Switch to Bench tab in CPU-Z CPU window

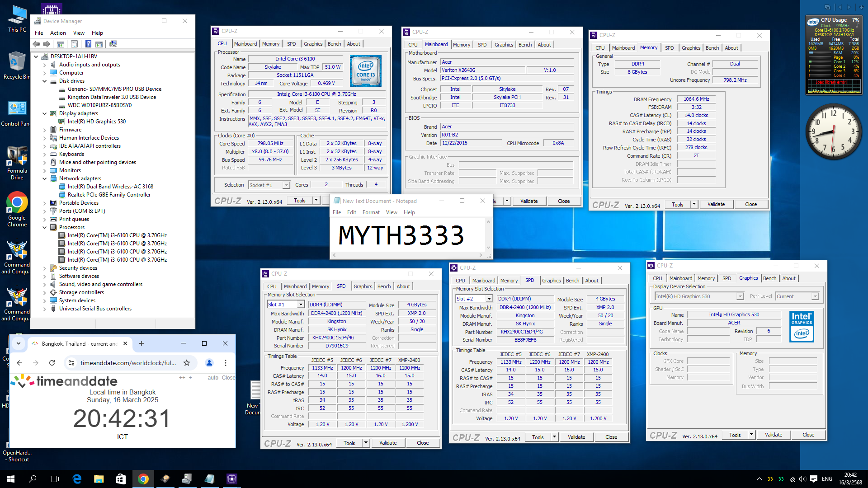[x=335, y=44]
